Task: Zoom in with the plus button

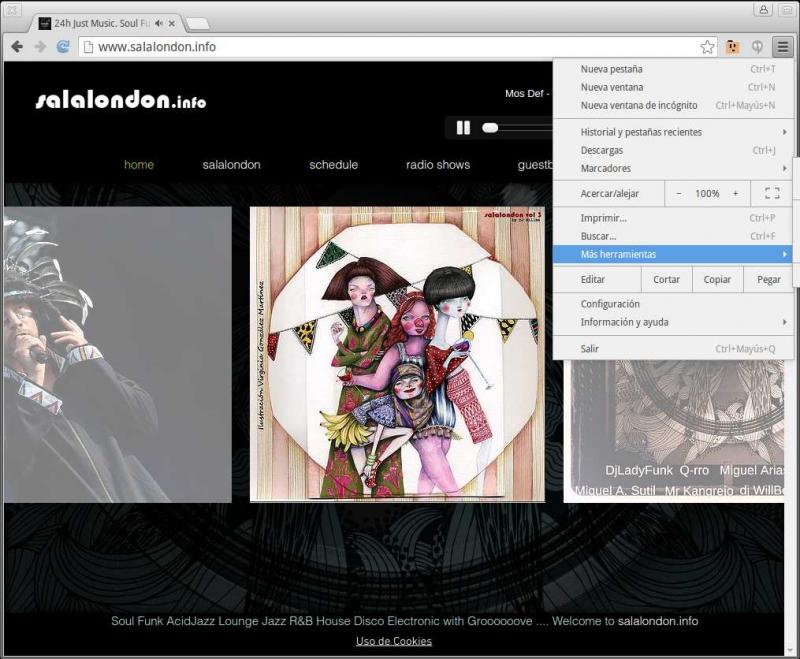Action: (736, 194)
